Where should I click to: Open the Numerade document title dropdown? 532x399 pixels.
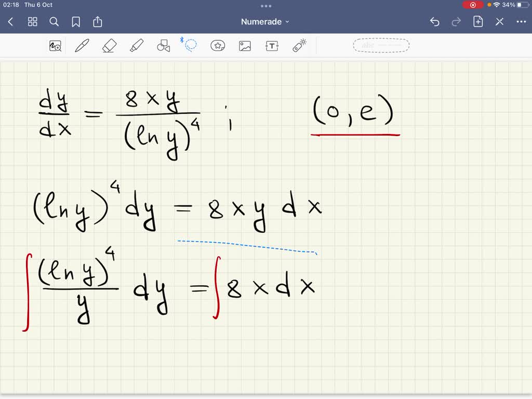tap(266, 22)
